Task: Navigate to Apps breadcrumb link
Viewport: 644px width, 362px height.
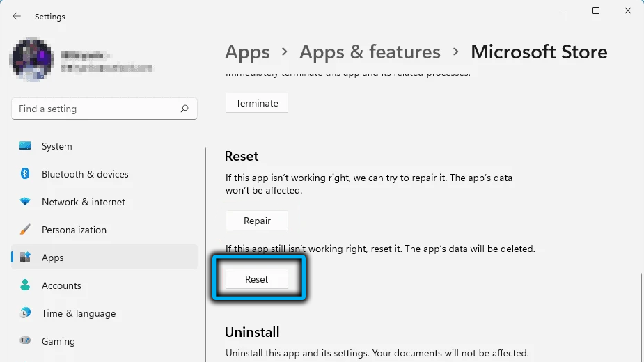Action: click(247, 52)
